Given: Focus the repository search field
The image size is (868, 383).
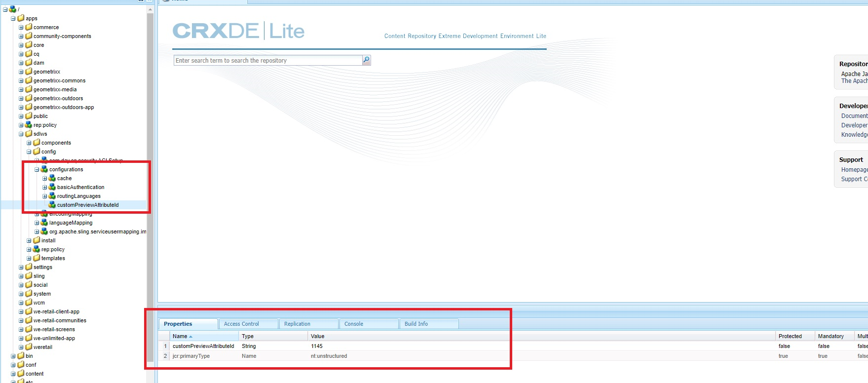Looking at the screenshot, I should coord(268,60).
